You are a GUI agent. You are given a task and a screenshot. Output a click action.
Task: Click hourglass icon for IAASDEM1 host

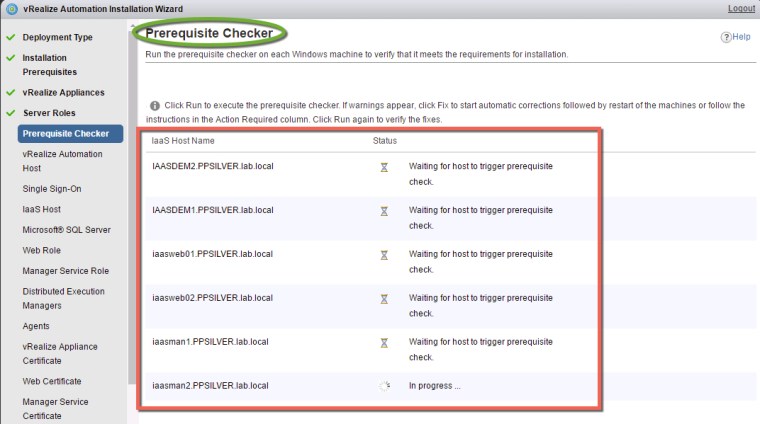click(384, 211)
